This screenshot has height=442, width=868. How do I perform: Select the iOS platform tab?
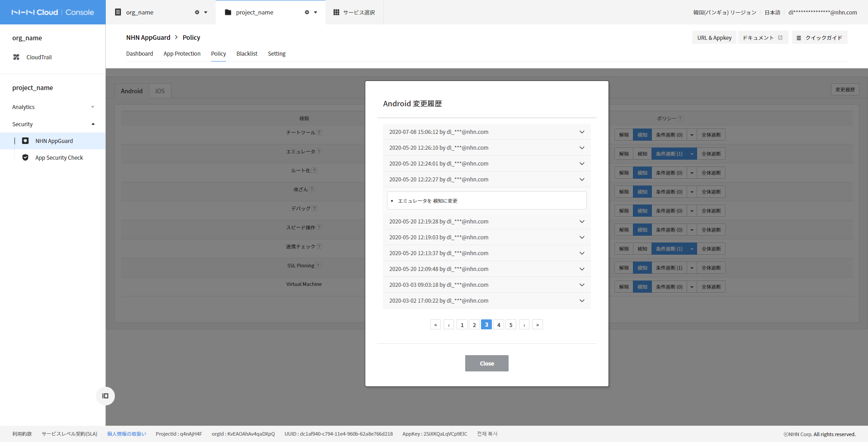160,91
